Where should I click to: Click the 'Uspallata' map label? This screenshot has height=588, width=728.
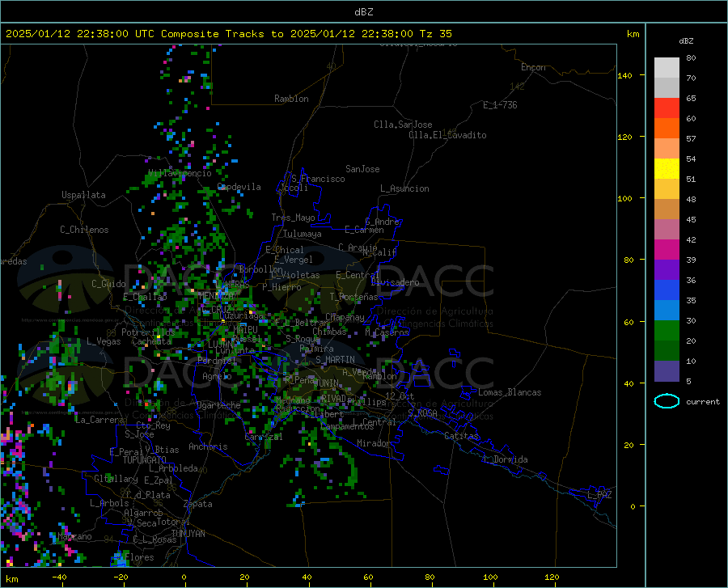tap(83, 195)
